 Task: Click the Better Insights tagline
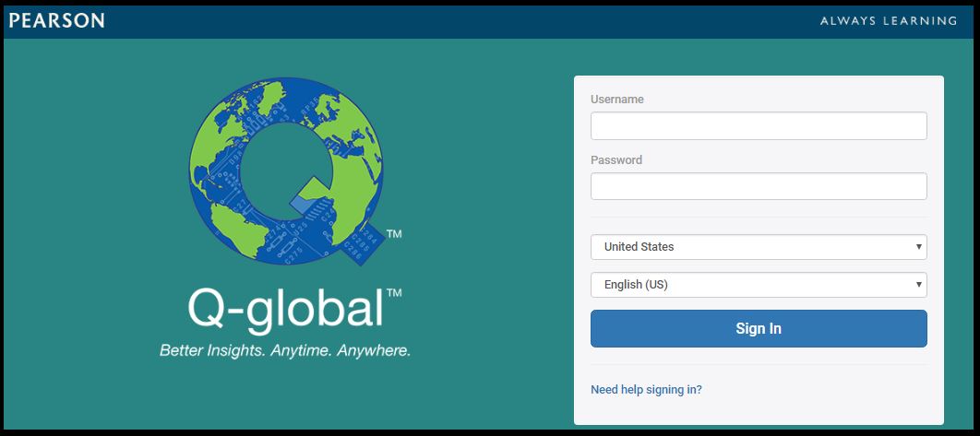[x=285, y=351]
